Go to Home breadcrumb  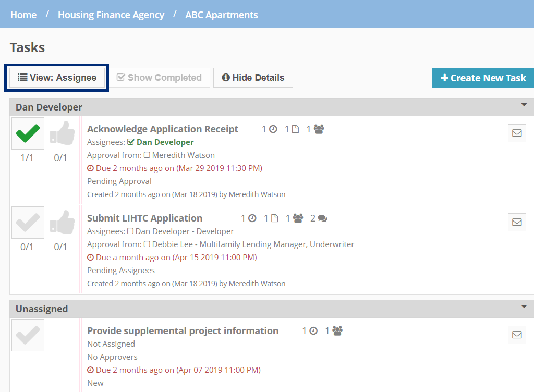tap(23, 15)
